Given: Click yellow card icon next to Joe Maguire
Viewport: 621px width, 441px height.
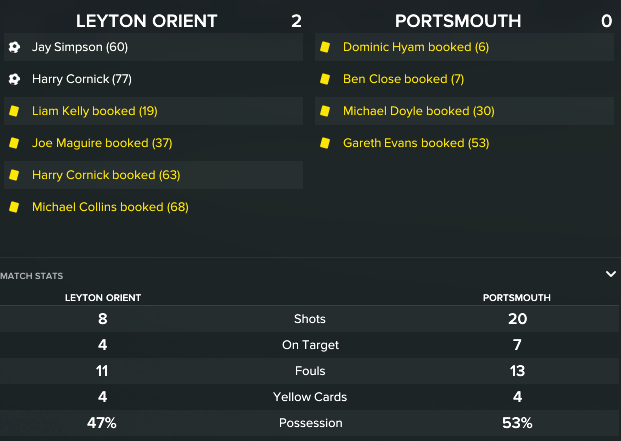Looking at the screenshot, I should [x=14, y=143].
